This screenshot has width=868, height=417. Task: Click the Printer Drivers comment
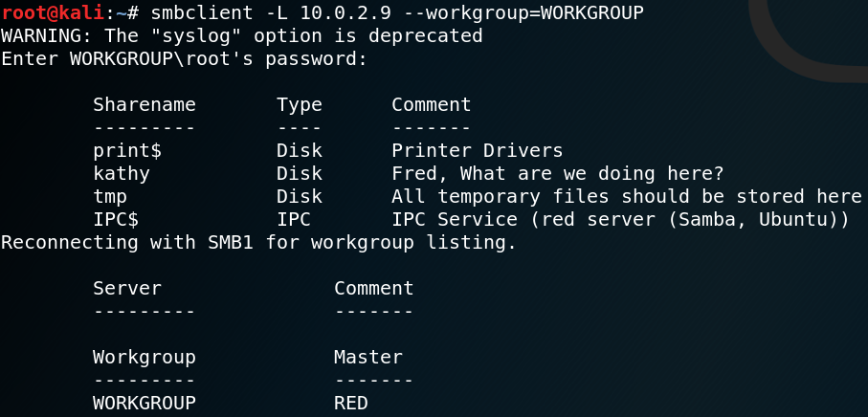click(478, 150)
